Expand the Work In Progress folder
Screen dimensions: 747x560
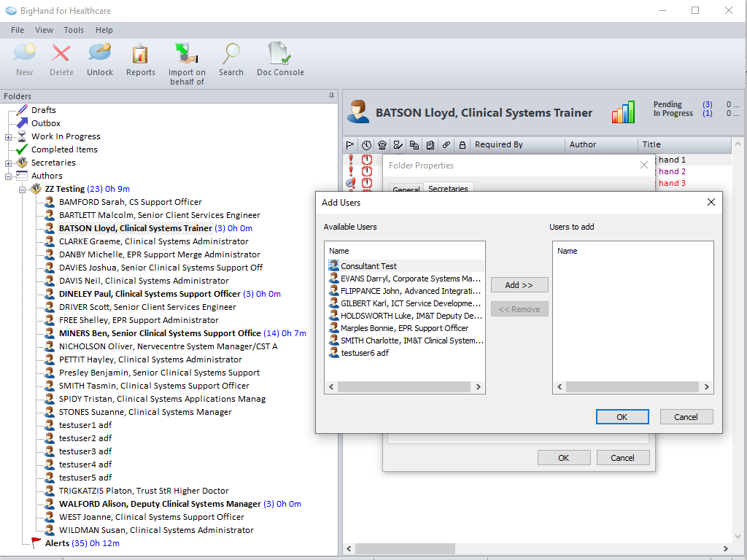point(8,137)
